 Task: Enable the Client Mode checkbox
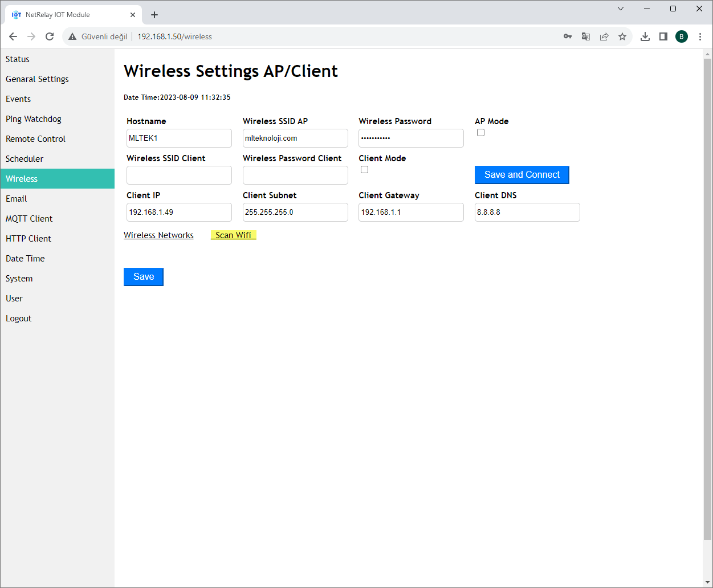click(x=364, y=170)
